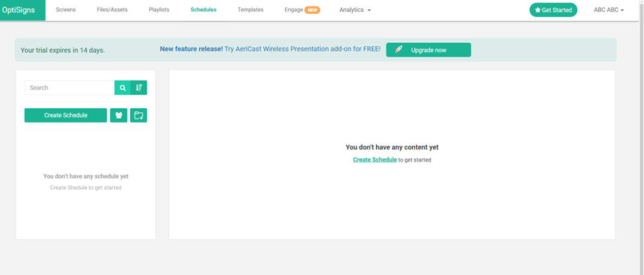Open the Templates tab

(250, 10)
